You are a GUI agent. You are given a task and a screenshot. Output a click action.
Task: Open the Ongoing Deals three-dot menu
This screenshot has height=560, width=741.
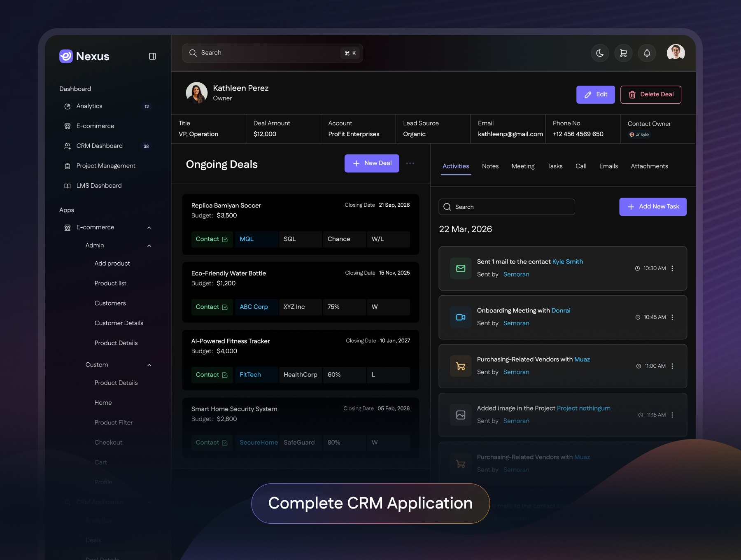click(410, 163)
